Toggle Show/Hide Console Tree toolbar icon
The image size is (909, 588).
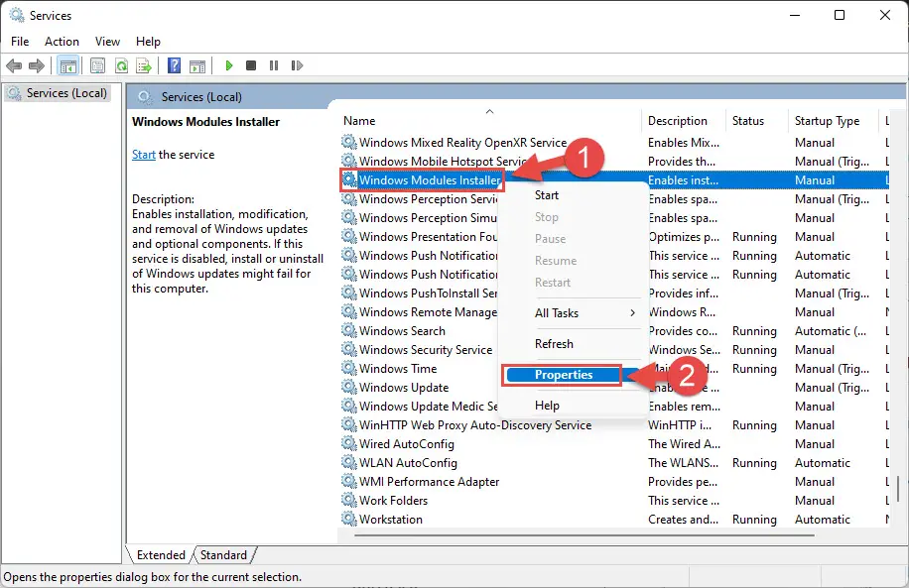67,65
